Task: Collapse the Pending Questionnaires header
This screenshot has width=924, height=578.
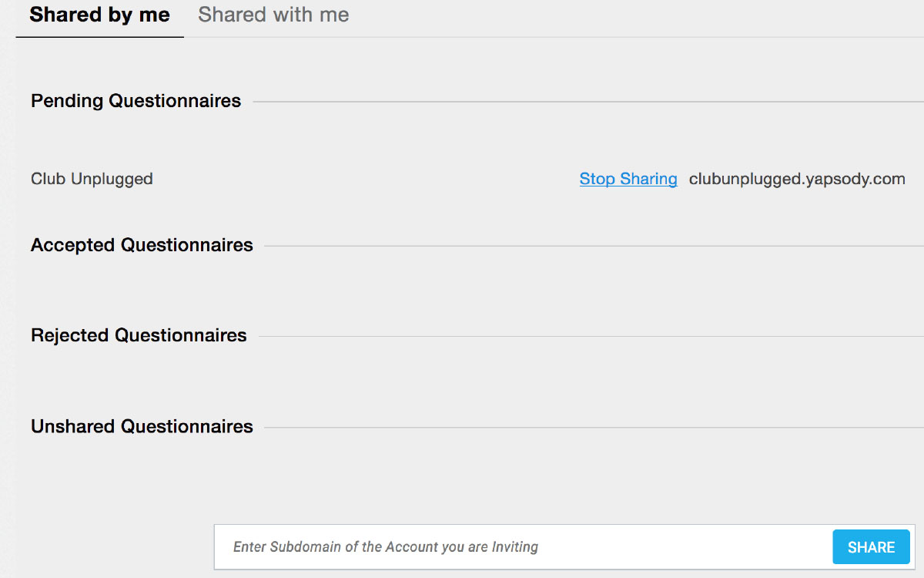Action: [x=136, y=101]
